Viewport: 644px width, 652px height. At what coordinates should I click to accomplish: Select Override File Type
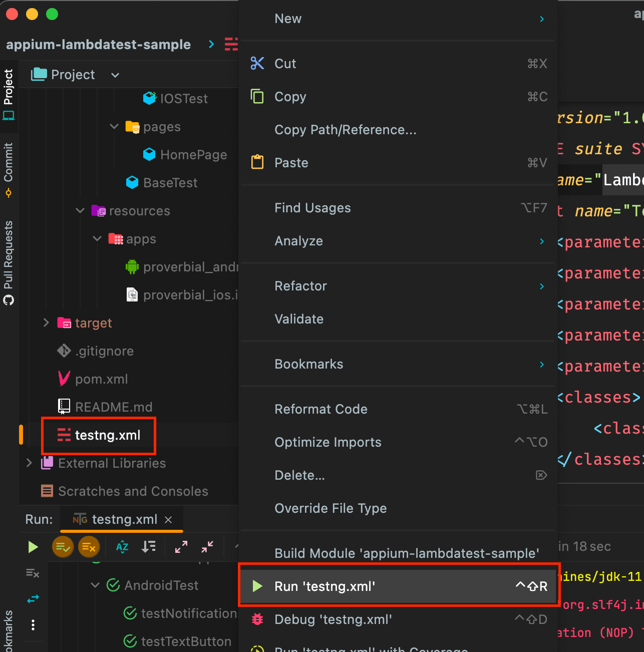click(x=399, y=508)
